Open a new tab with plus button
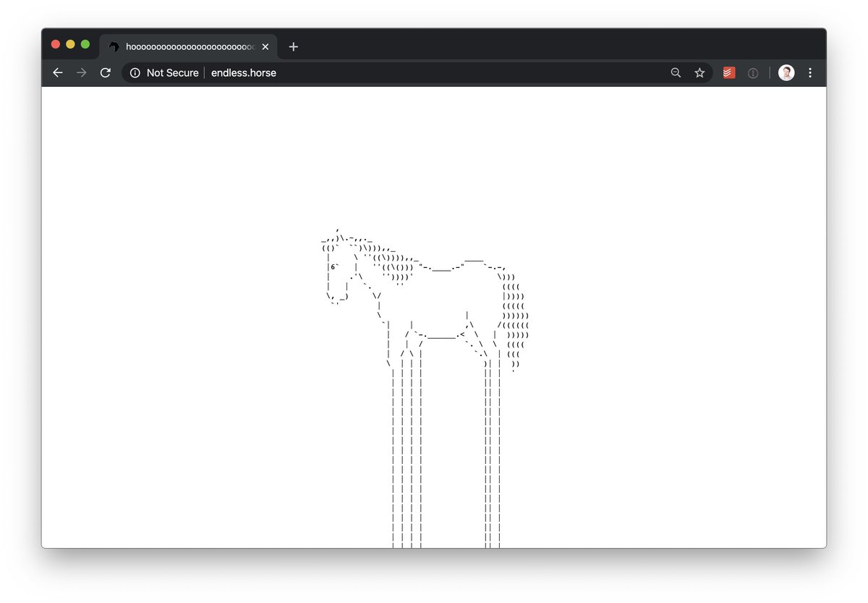This screenshot has height=603, width=868. [293, 47]
